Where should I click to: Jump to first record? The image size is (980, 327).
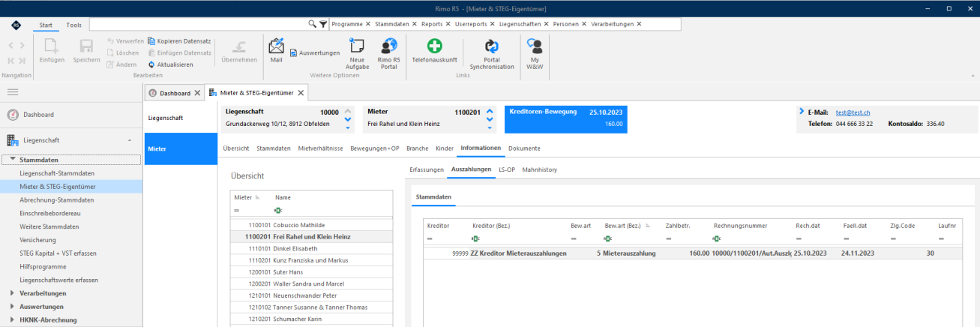tap(10, 61)
